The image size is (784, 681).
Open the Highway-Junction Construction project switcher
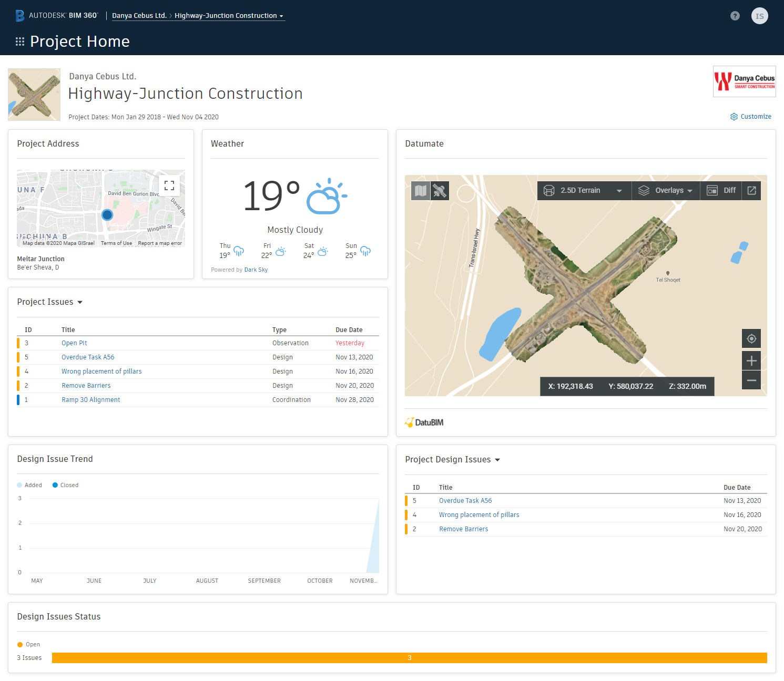coord(229,16)
